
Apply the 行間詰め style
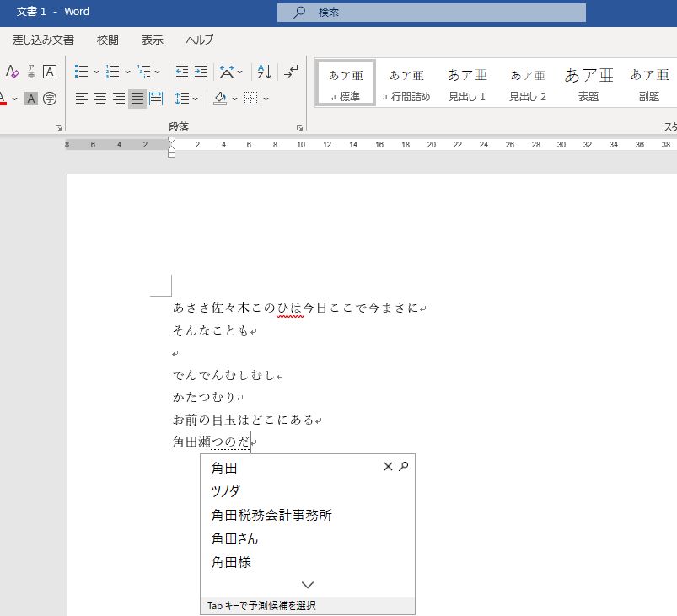tap(406, 83)
